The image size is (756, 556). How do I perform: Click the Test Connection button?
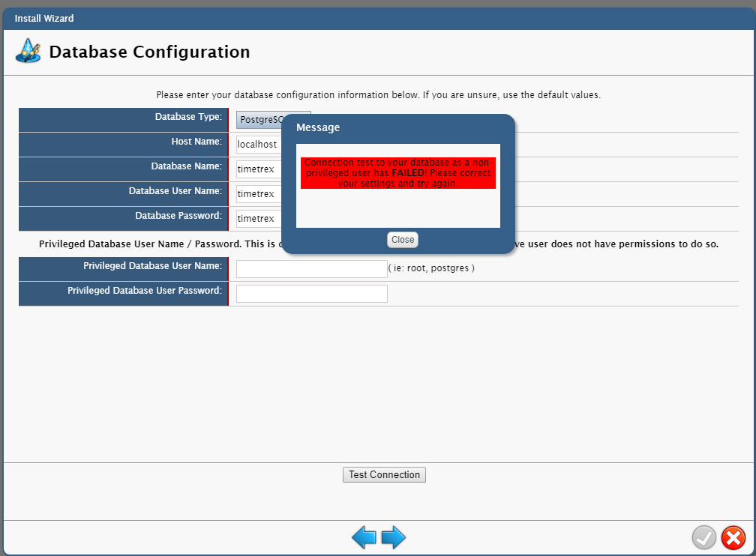[384, 474]
